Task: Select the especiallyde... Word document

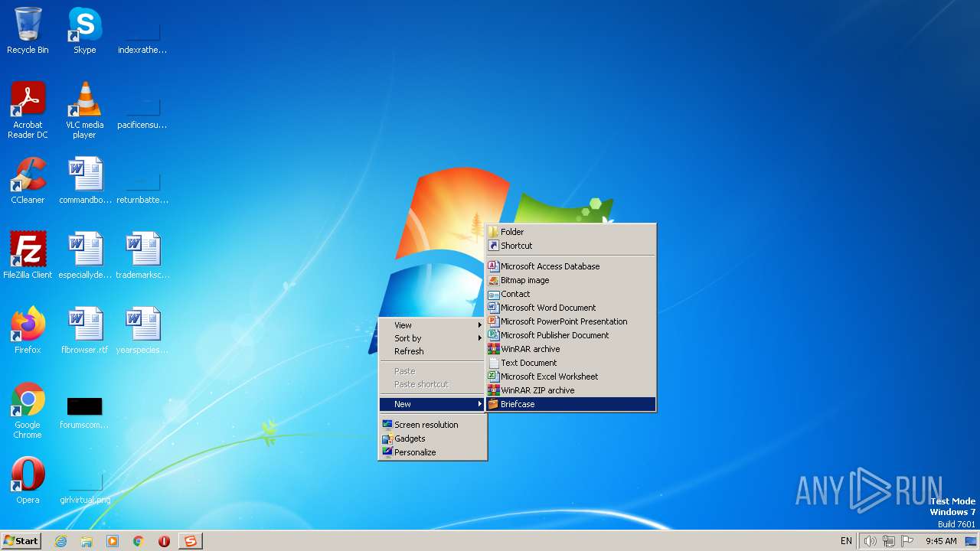Action: pos(85,256)
